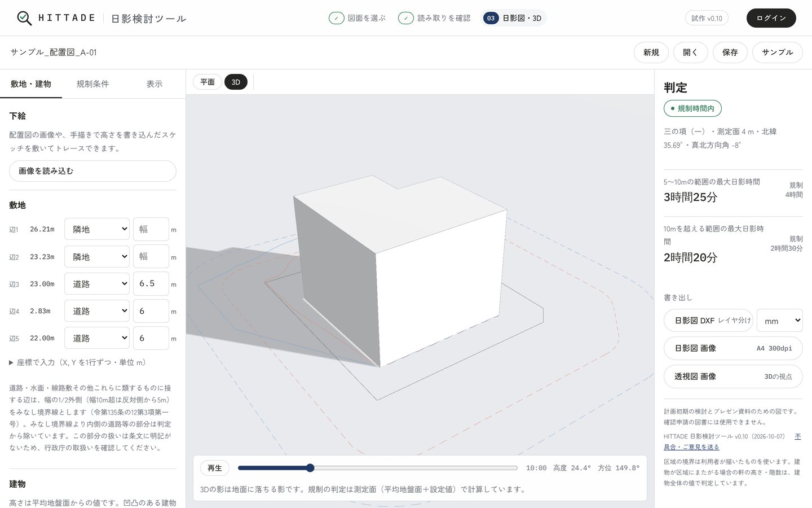The image size is (812, 508).
Task: Open the 辺4 道路 type dropdown
Action: pos(97,311)
